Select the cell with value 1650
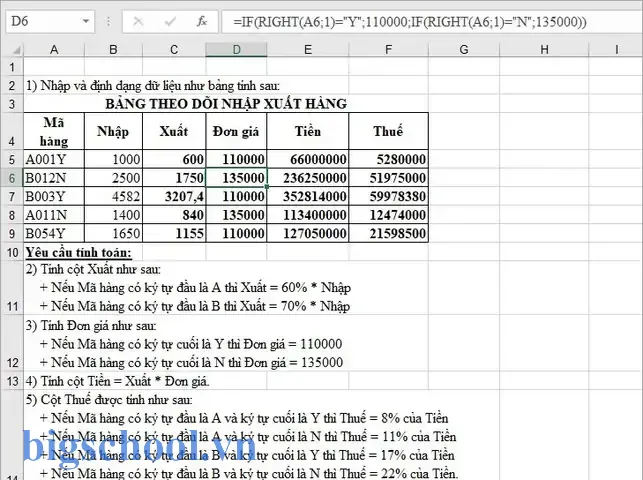Image resolution: width=643 pixels, height=480 pixels. [114, 233]
